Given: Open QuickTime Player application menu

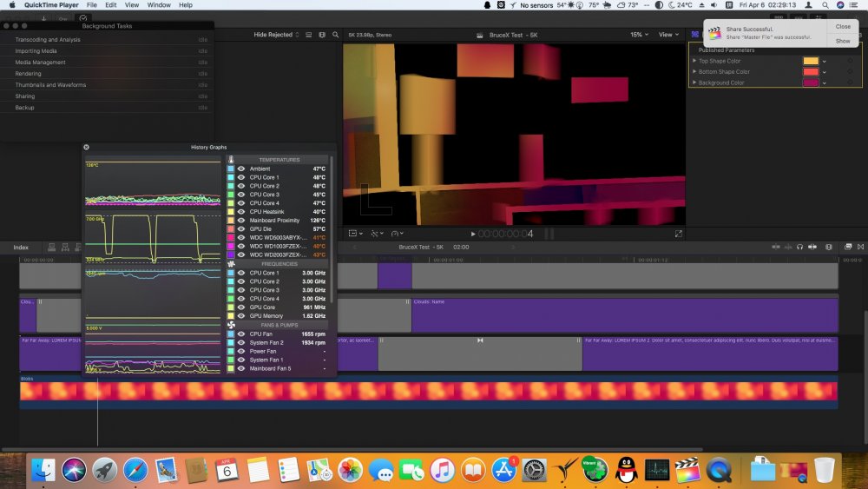Looking at the screenshot, I should [51, 5].
